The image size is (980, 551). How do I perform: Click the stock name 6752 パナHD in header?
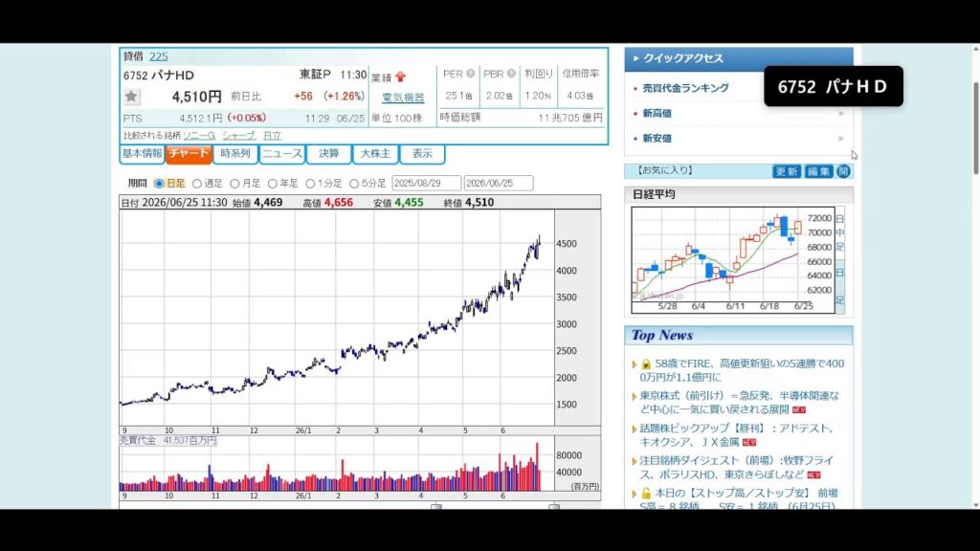click(x=159, y=76)
